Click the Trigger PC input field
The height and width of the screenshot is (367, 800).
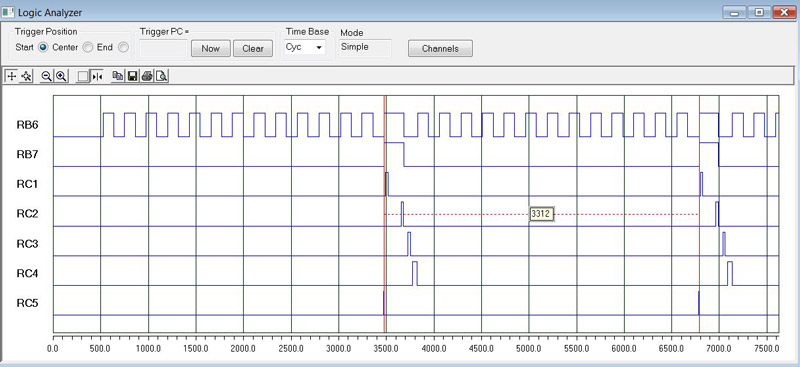163,48
